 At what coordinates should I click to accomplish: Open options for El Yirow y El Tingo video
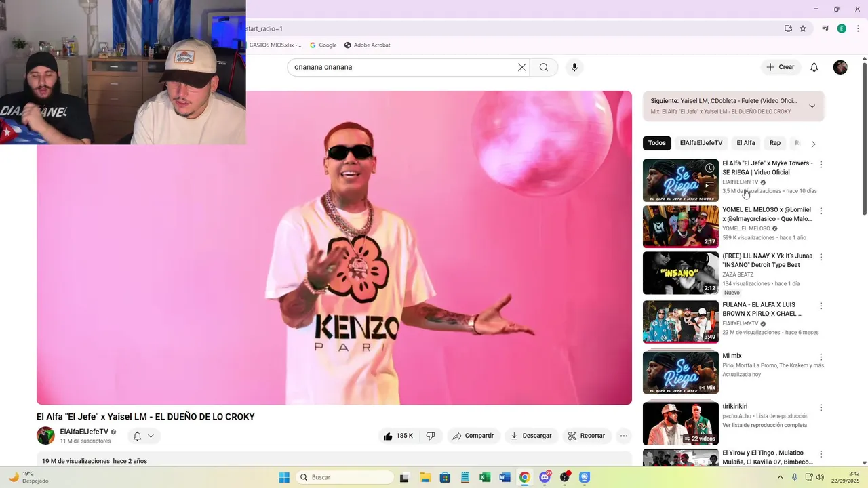821,453
